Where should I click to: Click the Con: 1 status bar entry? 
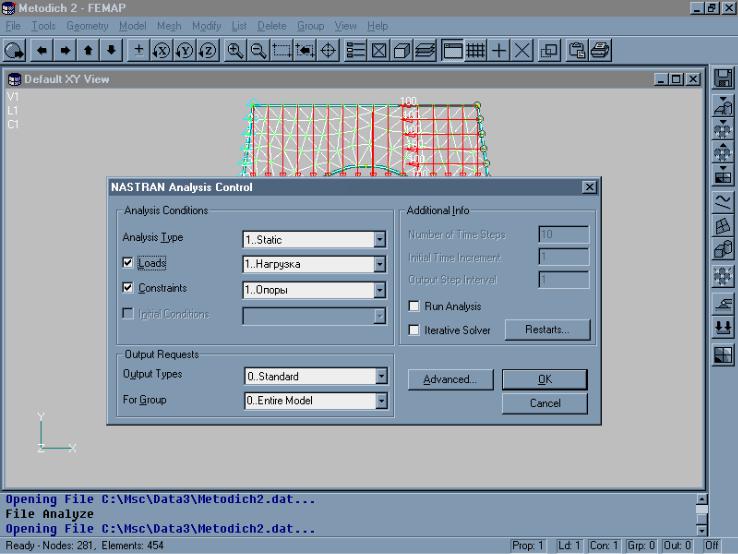(x=604, y=546)
